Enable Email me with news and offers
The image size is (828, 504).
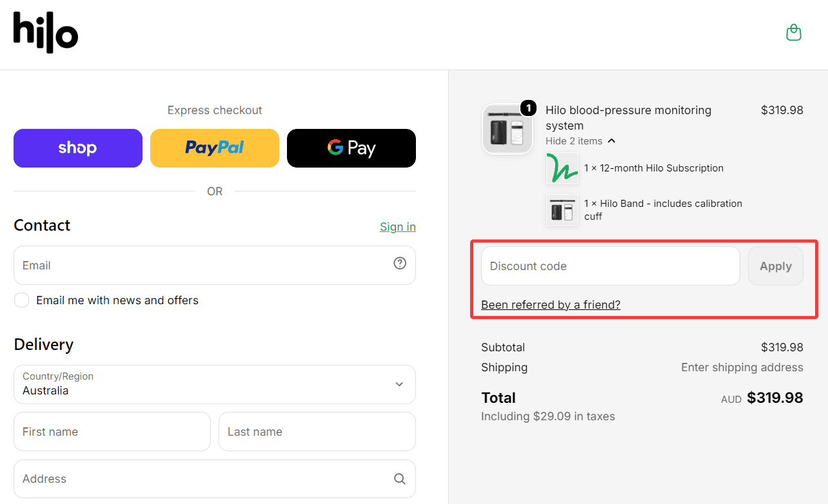[22, 300]
